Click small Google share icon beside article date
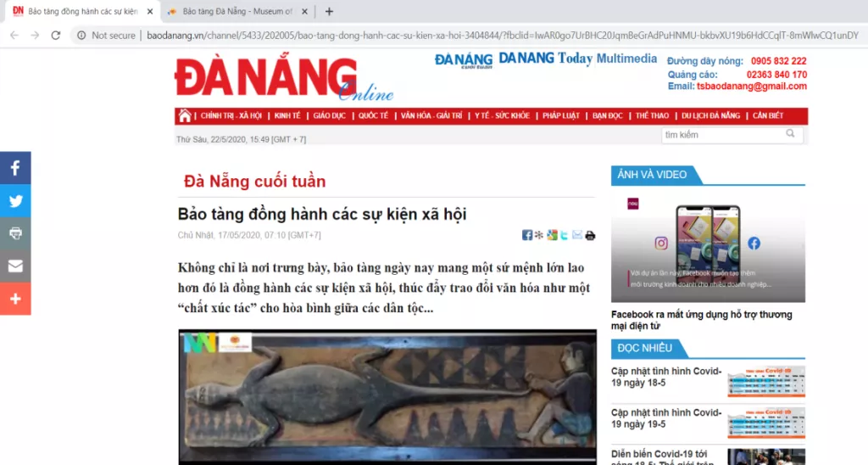The height and width of the screenshot is (465, 868). coord(552,235)
